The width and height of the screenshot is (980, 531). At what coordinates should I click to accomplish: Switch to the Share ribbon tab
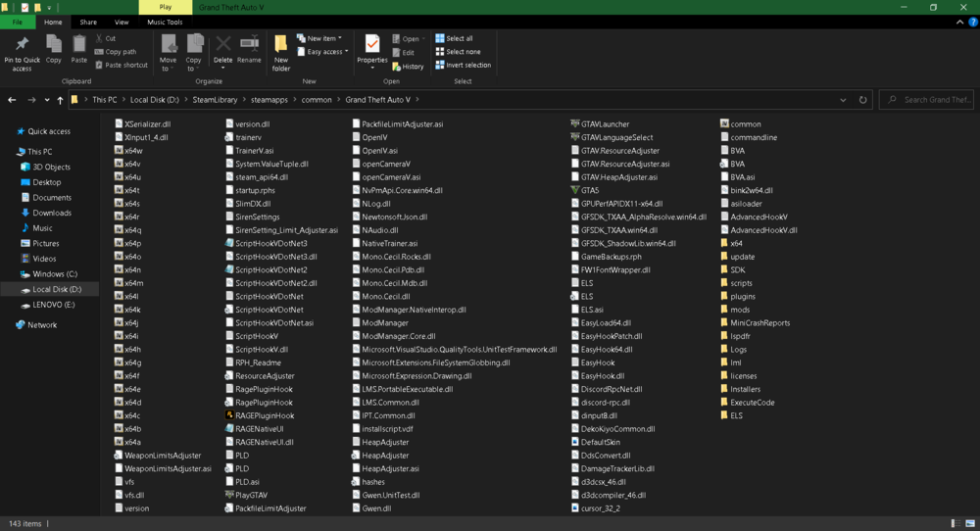tap(88, 22)
